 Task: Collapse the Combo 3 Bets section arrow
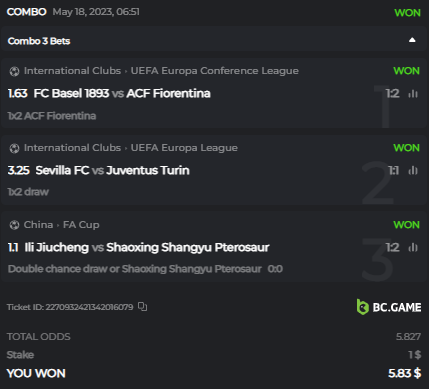(x=412, y=40)
